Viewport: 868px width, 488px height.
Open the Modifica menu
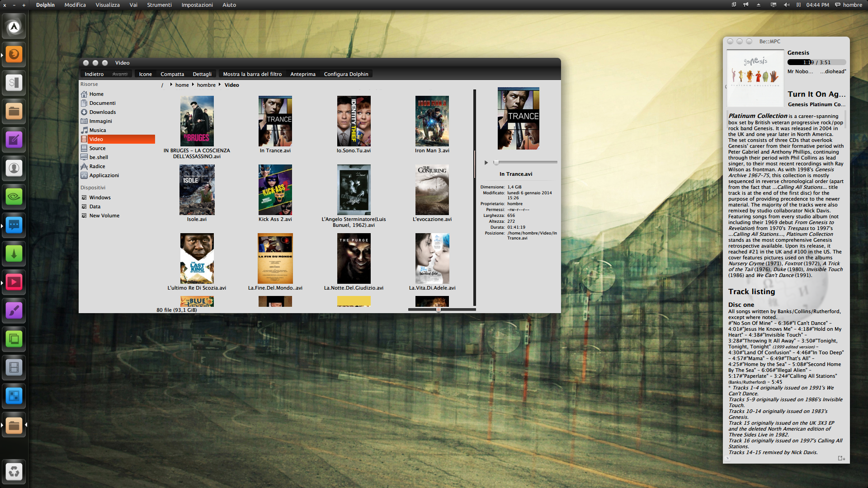click(x=75, y=5)
